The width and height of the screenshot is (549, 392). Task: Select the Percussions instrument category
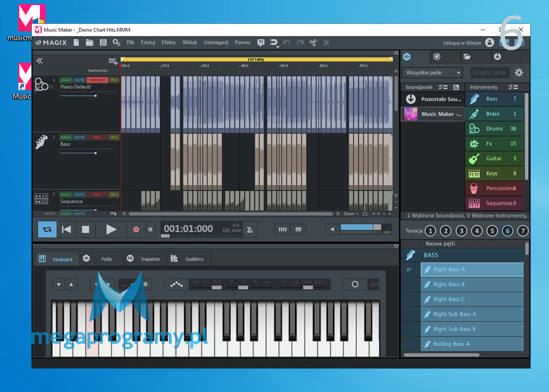494,188
